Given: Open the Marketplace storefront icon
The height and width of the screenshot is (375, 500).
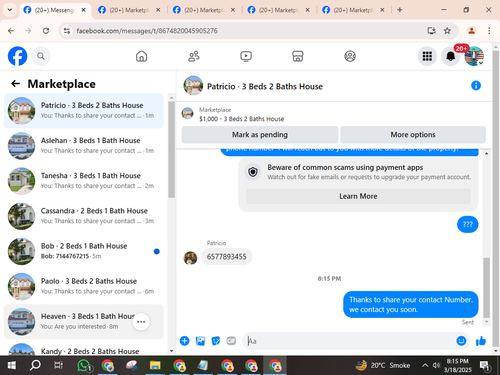Looking at the screenshot, I should pyautogui.click(x=298, y=56).
